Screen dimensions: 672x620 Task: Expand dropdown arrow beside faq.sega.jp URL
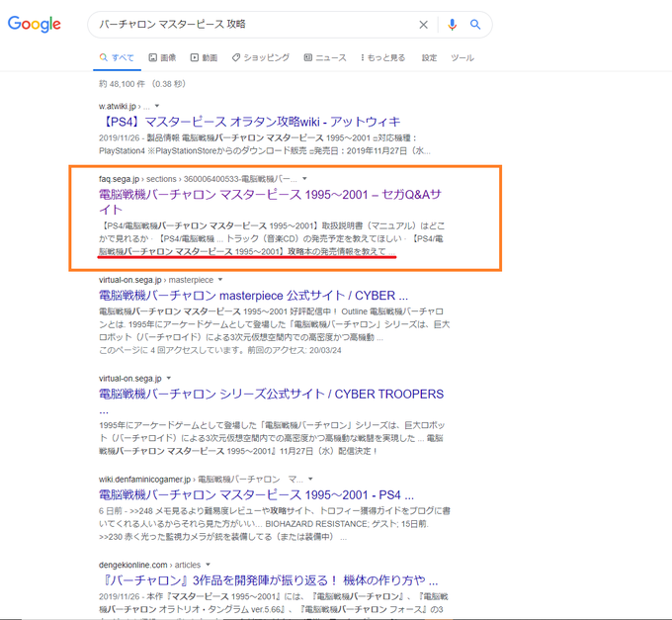pyautogui.click(x=304, y=178)
